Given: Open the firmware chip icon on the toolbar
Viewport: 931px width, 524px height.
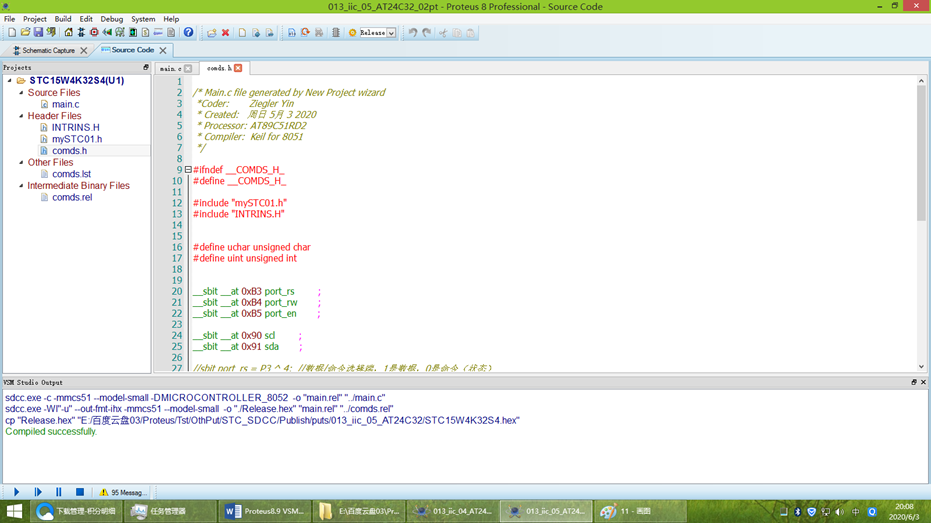Looking at the screenshot, I should tap(335, 33).
